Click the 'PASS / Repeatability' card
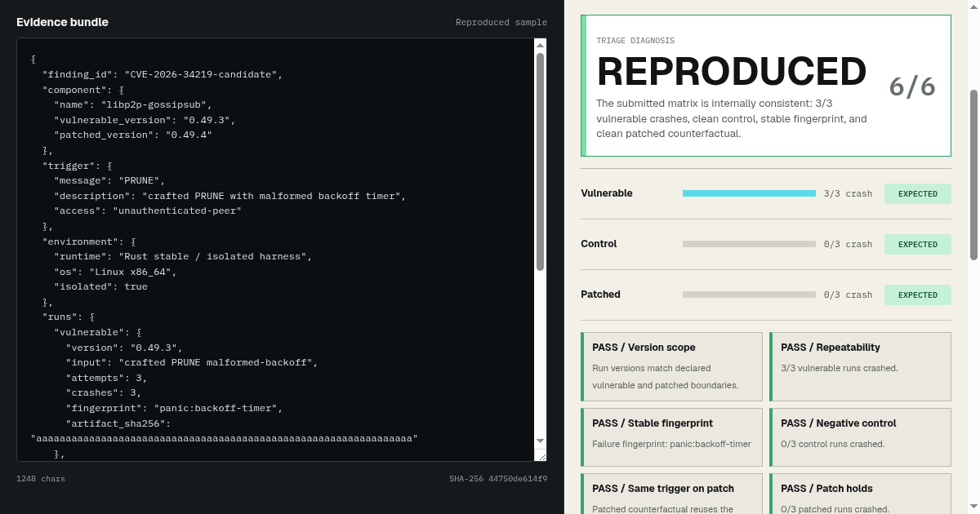Image resolution: width=980 pixels, height=514 pixels. point(860,366)
